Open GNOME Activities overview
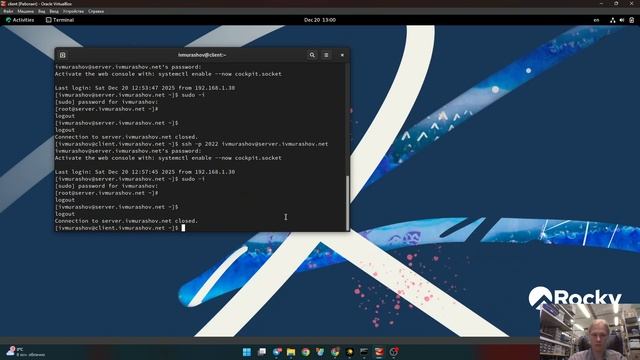 (20, 20)
